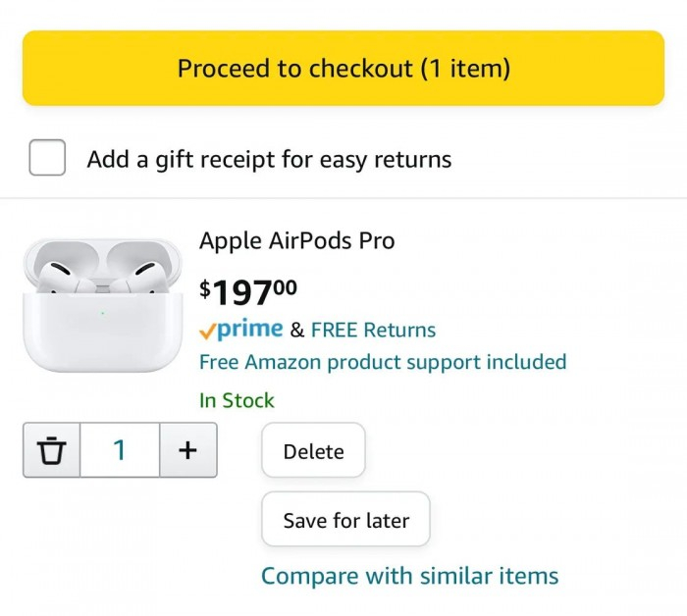Check the gift receipt checkbox

tap(47, 158)
